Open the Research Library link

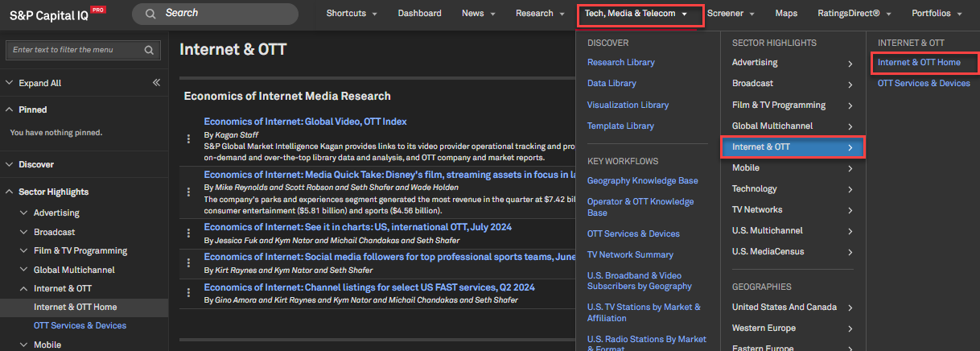(620, 62)
